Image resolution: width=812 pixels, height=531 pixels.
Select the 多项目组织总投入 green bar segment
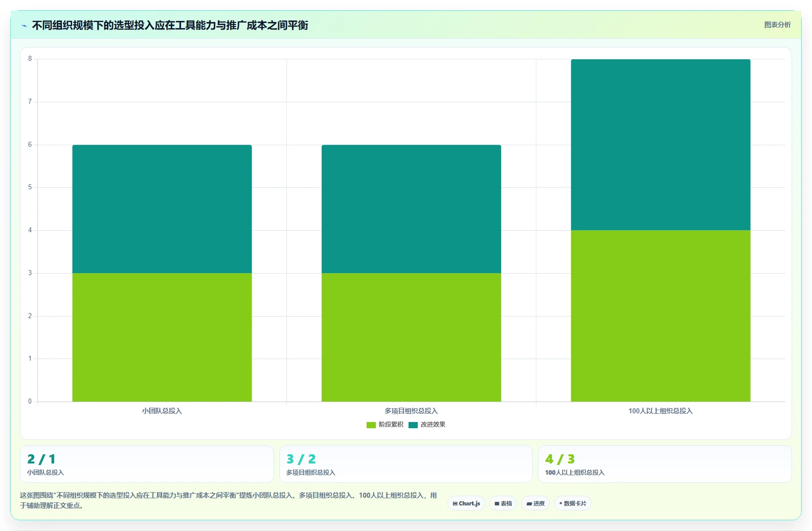coord(411,337)
